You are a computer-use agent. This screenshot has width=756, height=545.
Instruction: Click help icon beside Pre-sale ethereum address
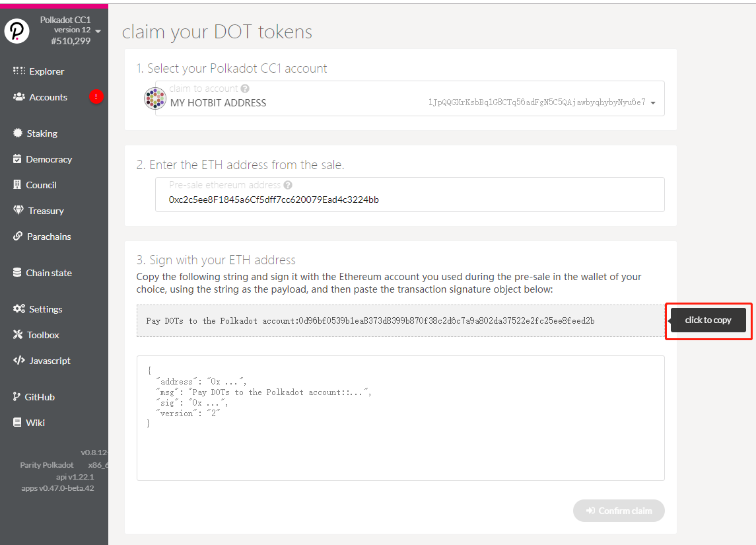(288, 185)
